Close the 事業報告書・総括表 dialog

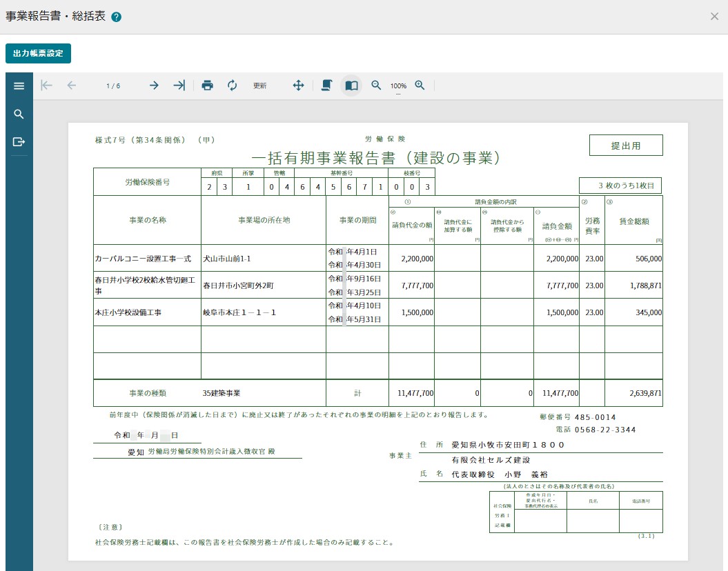(714, 17)
